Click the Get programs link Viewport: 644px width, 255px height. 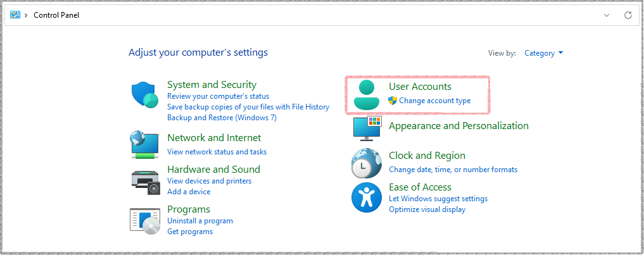(x=190, y=231)
